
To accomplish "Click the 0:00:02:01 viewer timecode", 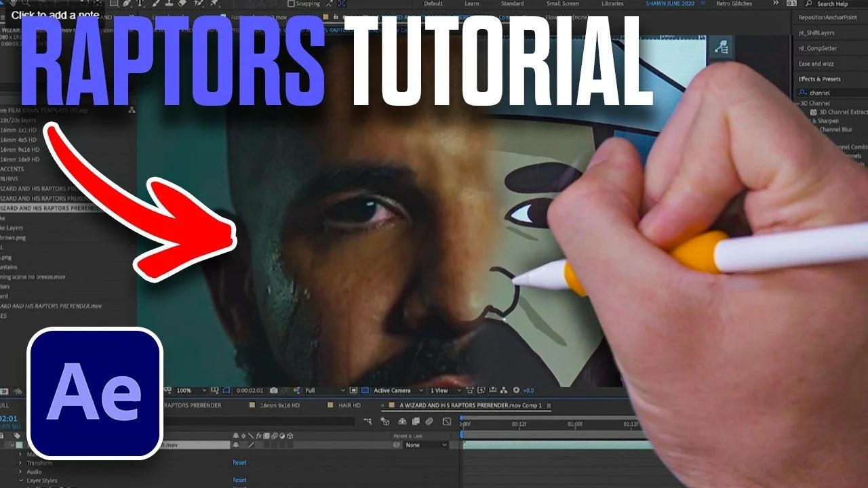I will tap(250, 390).
